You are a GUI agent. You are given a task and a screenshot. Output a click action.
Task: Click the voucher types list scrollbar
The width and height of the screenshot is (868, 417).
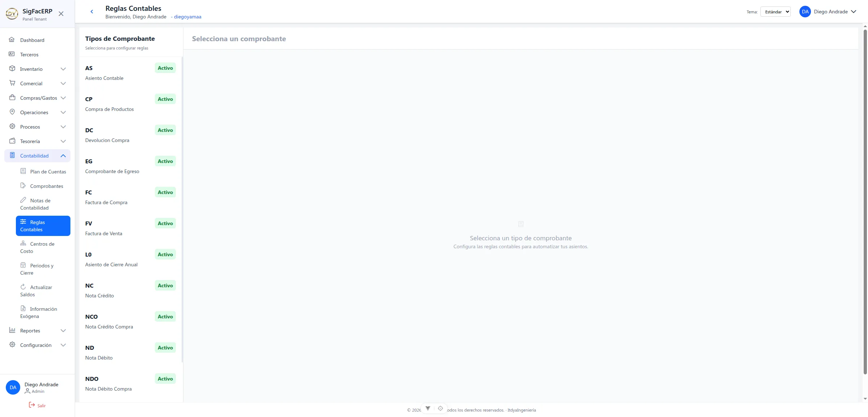click(x=182, y=210)
